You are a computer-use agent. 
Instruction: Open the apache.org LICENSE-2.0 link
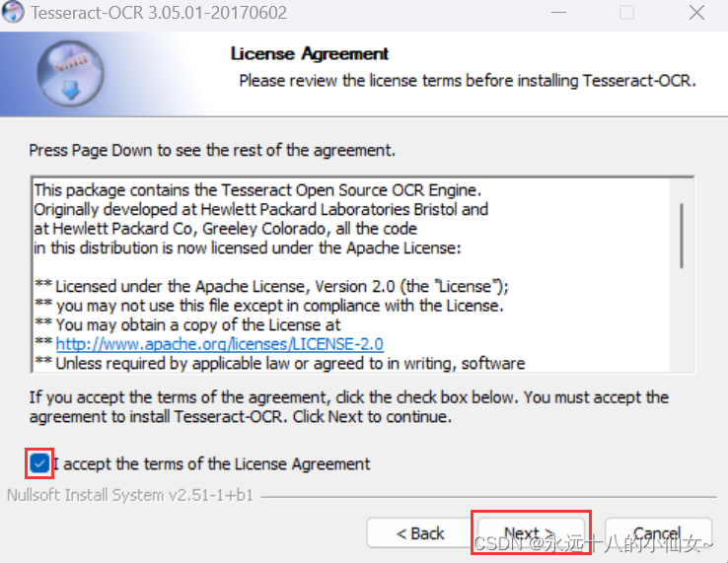(x=219, y=344)
